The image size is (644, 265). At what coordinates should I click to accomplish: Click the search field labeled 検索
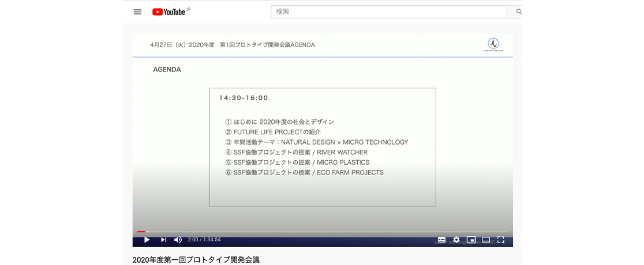(388, 12)
